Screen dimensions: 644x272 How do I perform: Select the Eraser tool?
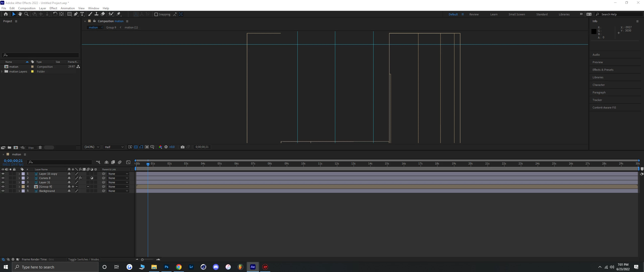(x=103, y=14)
